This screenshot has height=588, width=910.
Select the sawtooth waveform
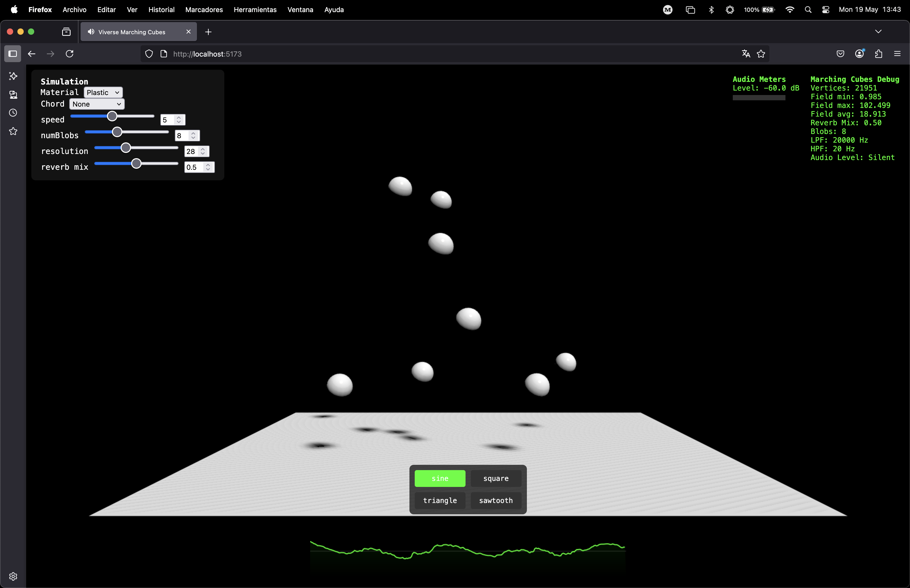pyautogui.click(x=496, y=501)
